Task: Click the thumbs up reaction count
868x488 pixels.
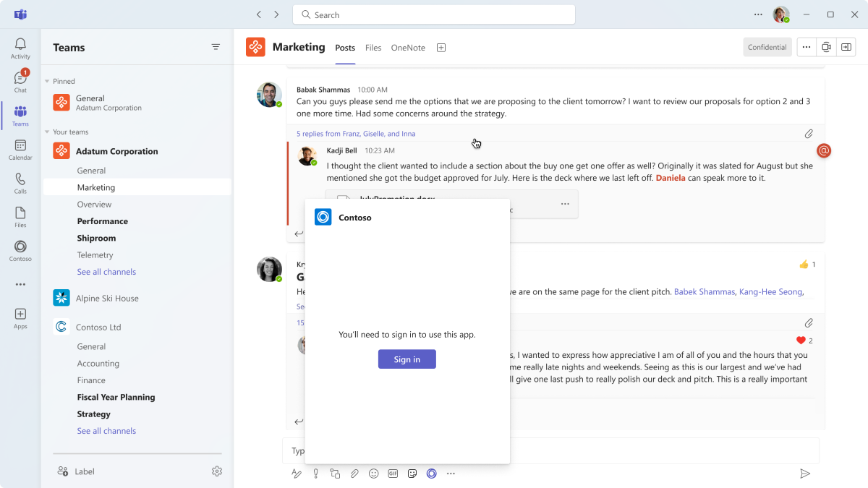Action: (x=807, y=265)
